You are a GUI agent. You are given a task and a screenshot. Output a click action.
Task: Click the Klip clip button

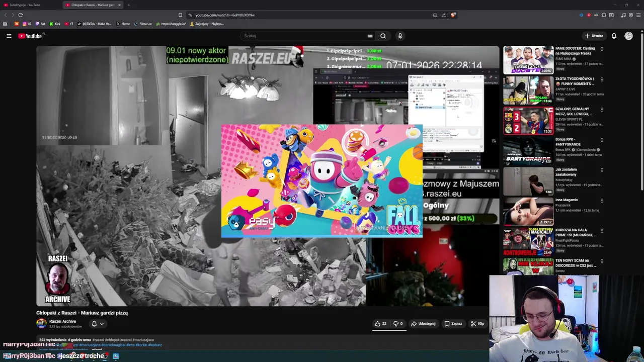tap(477, 324)
